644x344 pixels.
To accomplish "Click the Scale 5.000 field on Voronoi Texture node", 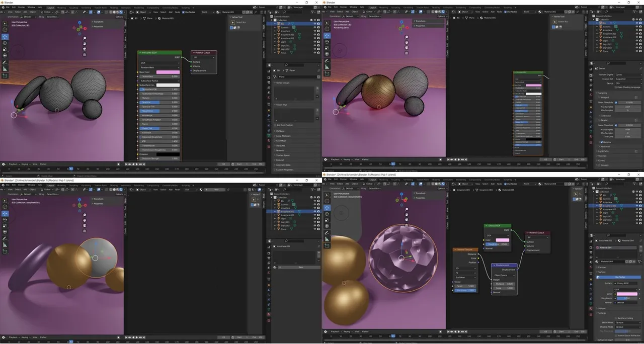I will (x=464, y=286).
